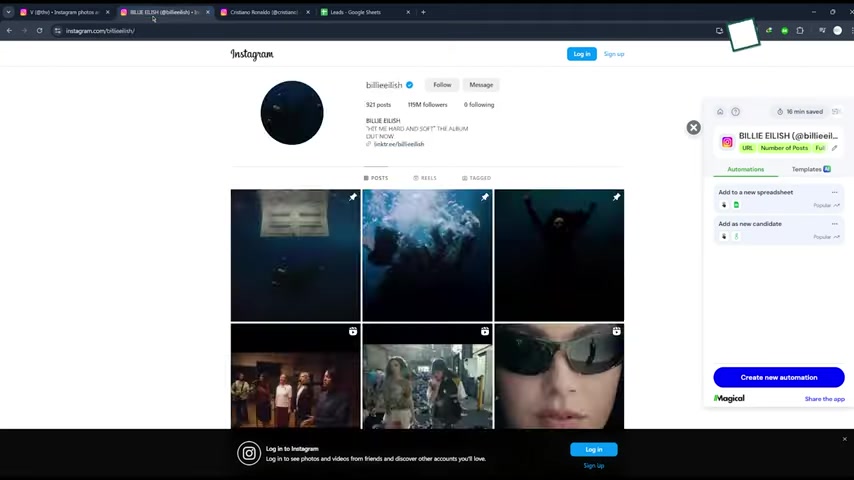Open a new browser tab
854x480 pixels.
point(423,12)
